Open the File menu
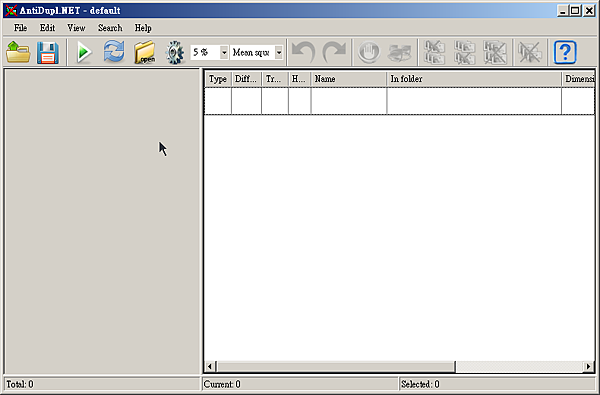The width and height of the screenshot is (600, 395). [20, 28]
